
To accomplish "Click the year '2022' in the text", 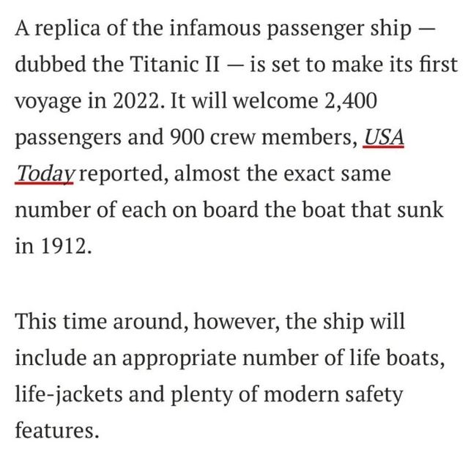I will (135, 101).
